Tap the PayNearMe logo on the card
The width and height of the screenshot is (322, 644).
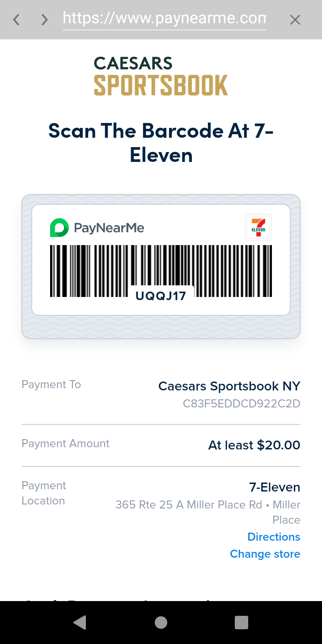click(97, 228)
